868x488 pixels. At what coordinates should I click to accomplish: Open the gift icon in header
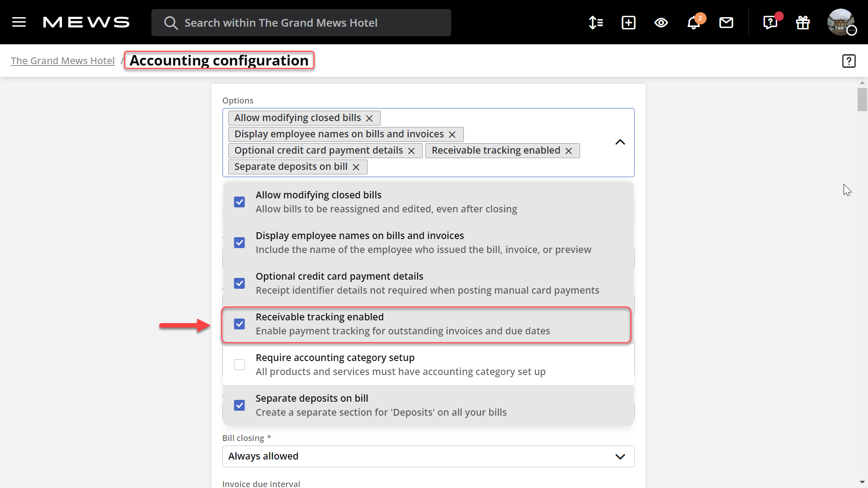coord(803,23)
